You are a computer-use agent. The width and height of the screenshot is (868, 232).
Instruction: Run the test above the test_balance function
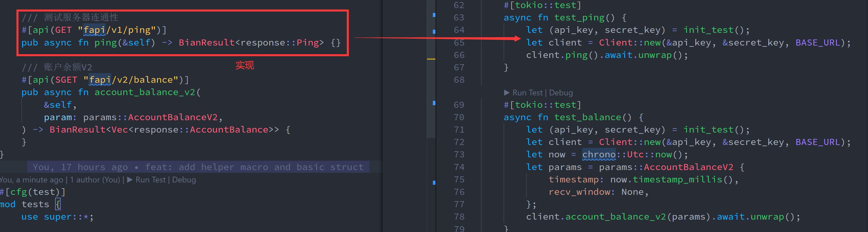click(x=527, y=93)
